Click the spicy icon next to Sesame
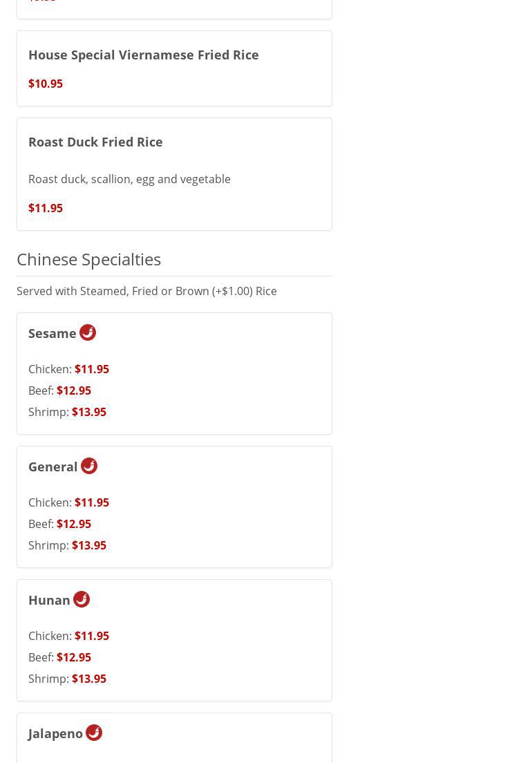 point(88,332)
